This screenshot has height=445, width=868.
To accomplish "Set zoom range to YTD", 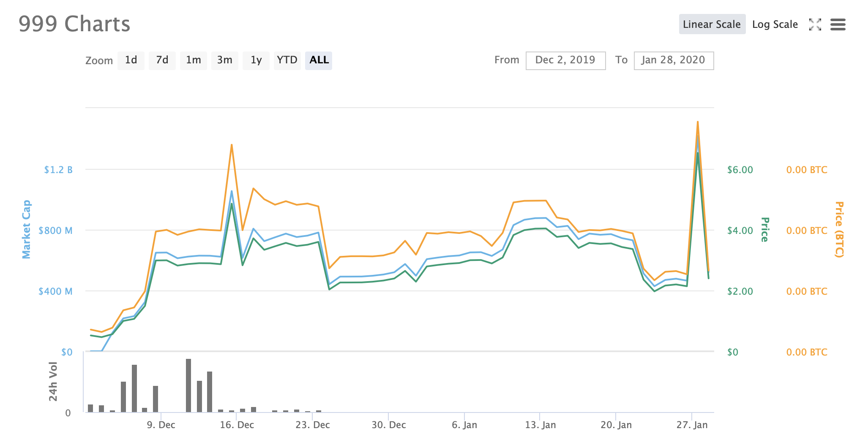I will tap(287, 60).
